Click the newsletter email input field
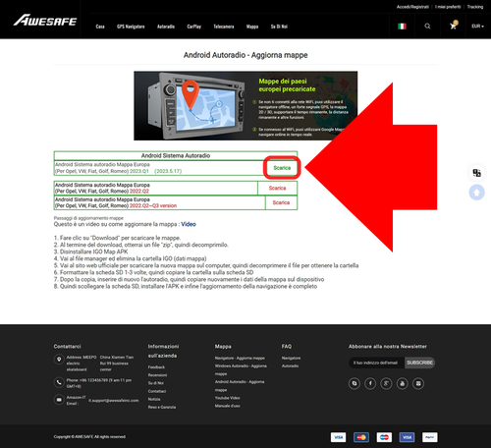Viewport: 491px width, 448px height. click(376, 363)
